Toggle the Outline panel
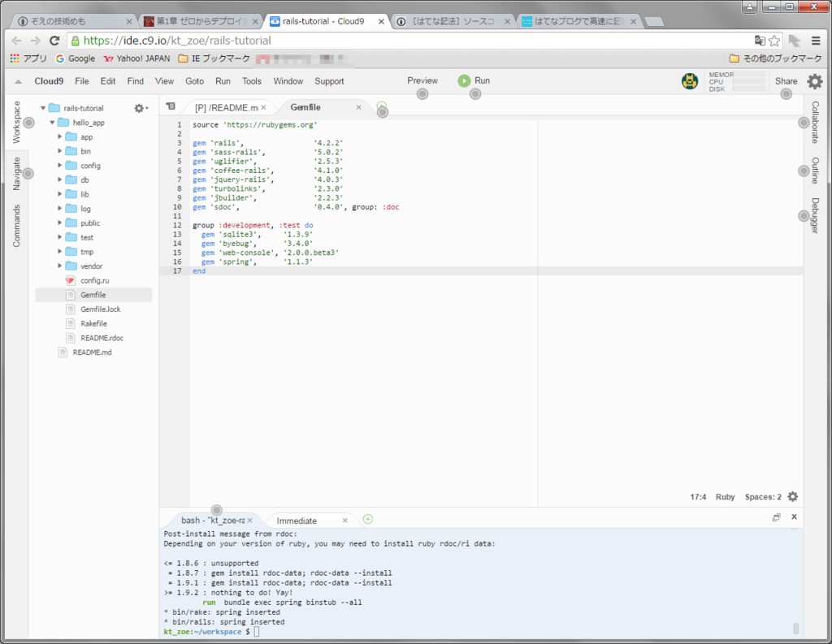This screenshot has height=644, width=832. pos(816,171)
